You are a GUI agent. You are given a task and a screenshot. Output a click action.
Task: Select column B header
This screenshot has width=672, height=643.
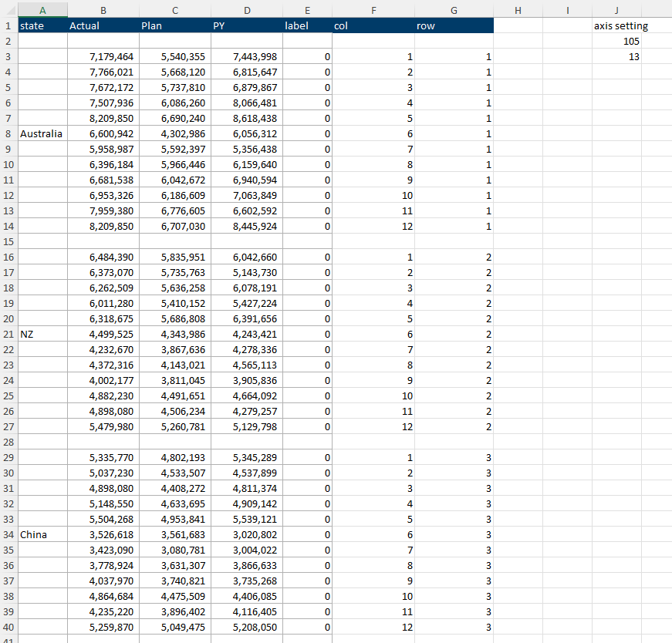(x=103, y=10)
